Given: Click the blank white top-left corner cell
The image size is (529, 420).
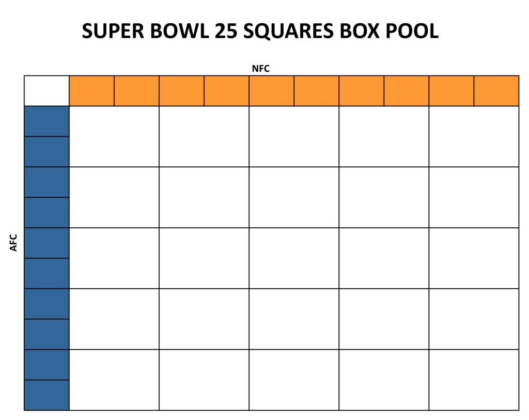Looking at the screenshot, I should click(46, 91).
